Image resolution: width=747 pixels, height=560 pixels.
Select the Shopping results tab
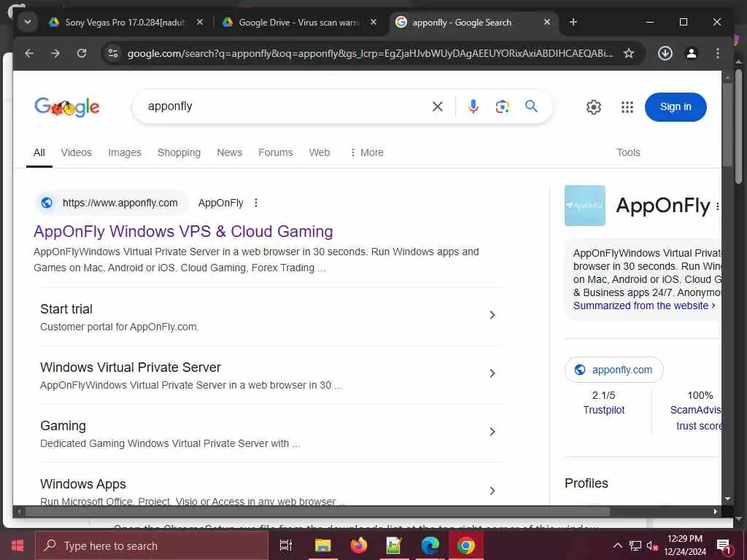pyautogui.click(x=179, y=152)
